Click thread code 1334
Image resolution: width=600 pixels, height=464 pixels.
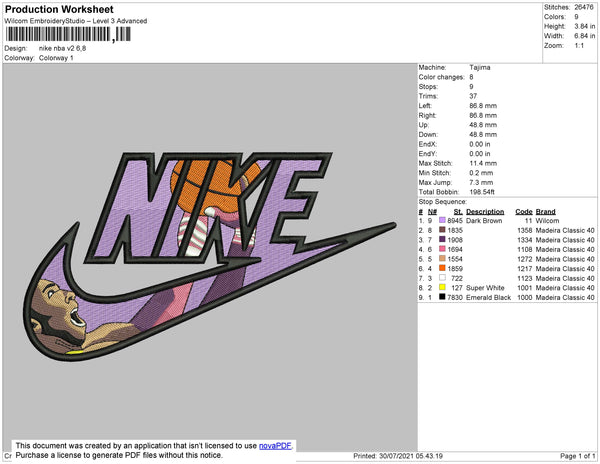525,240
